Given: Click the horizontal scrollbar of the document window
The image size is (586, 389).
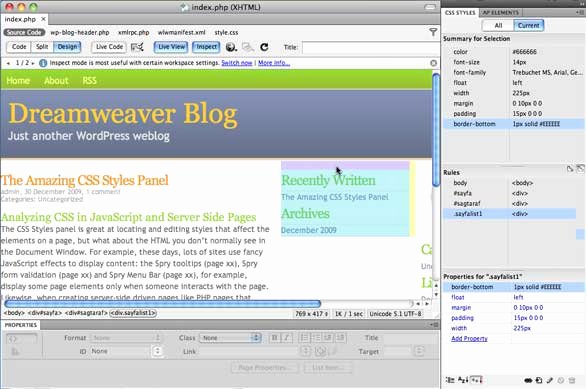Looking at the screenshot, I should [162, 303].
